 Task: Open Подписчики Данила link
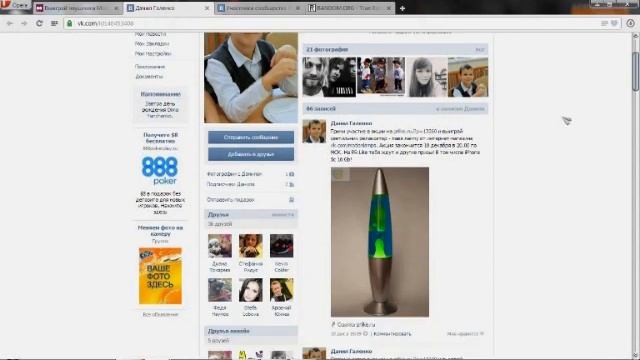pyautogui.click(x=231, y=184)
